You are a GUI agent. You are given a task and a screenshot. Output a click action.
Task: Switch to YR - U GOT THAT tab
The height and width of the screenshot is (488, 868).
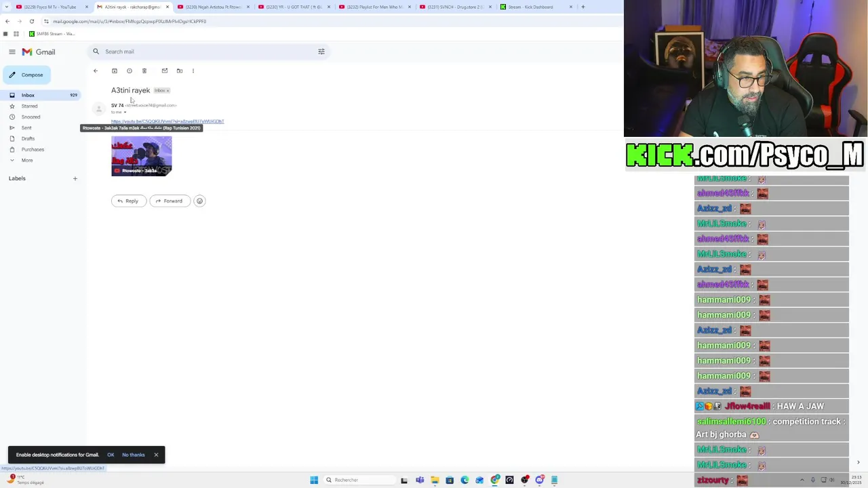coord(294,7)
